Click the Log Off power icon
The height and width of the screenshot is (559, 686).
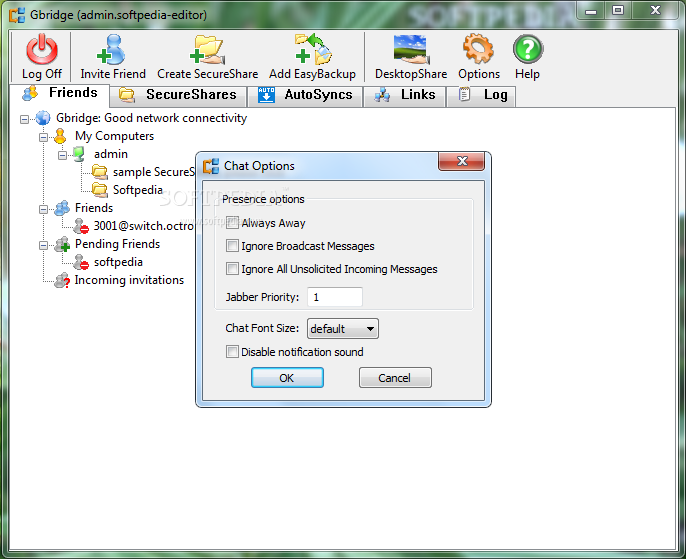42,49
